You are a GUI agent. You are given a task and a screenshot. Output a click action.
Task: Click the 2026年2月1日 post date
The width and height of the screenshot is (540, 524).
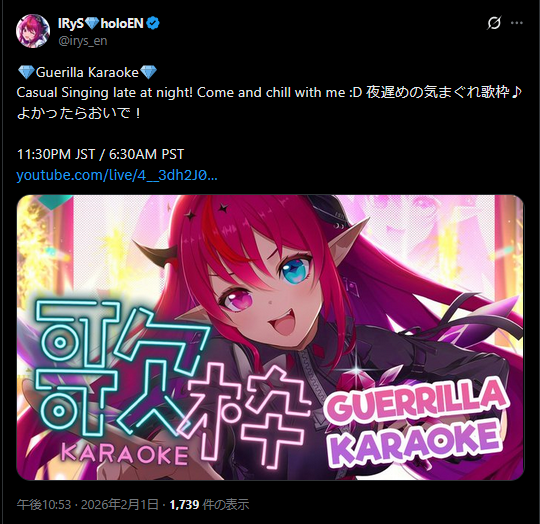[120, 505]
